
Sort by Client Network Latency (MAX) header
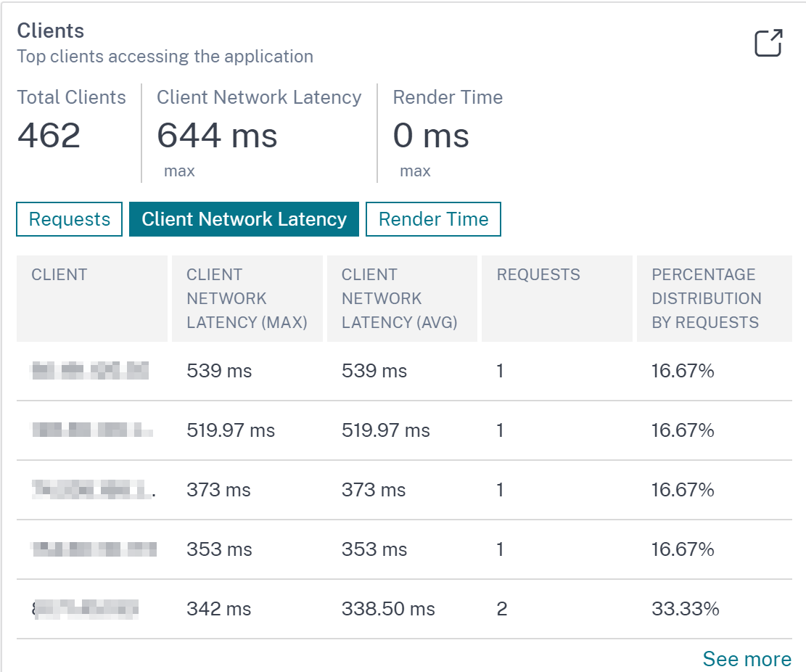[x=247, y=299]
